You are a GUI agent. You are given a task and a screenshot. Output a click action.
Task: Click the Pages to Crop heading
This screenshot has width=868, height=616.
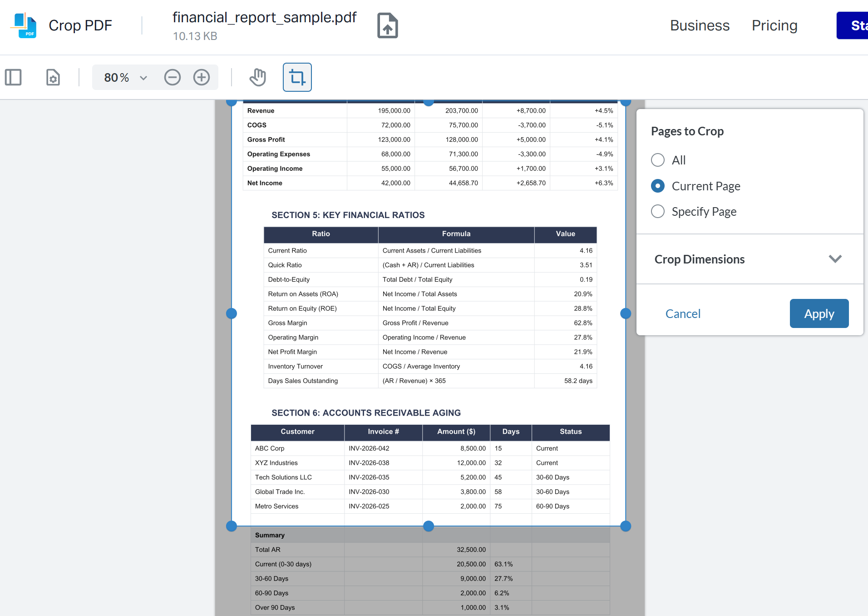point(687,131)
